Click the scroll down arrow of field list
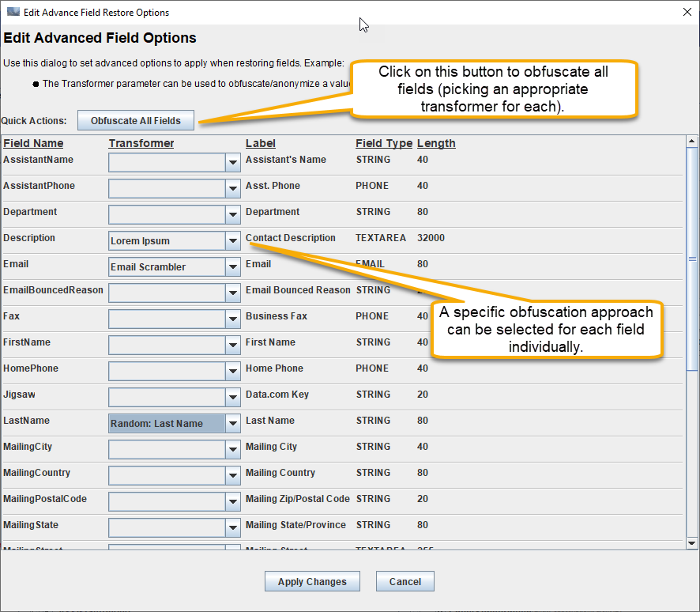Viewport: 700px width, 612px height. (x=692, y=543)
